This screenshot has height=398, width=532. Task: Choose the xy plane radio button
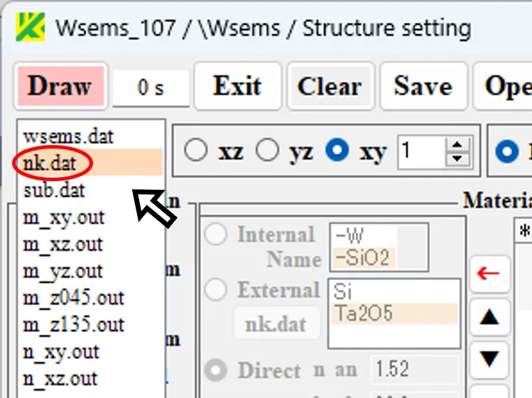coord(337,150)
